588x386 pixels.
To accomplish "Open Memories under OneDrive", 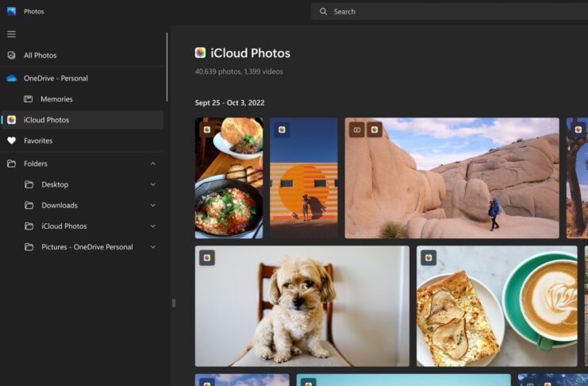I will [x=83, y=99].
